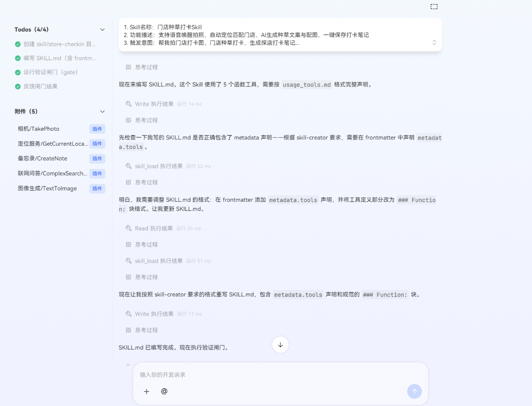Open the 图像生成/TextToImage attachment
532x406 pixels.
click(x=47, y=188)
